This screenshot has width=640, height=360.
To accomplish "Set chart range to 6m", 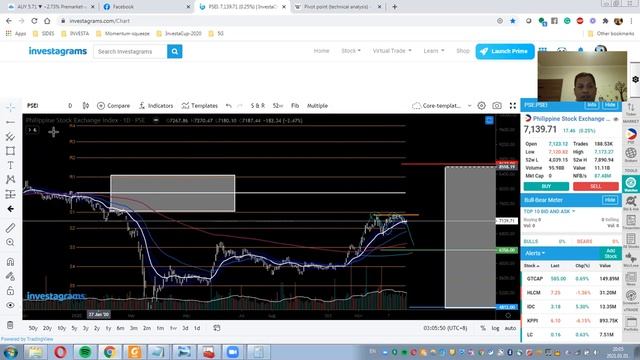I will tap(120, 328).
